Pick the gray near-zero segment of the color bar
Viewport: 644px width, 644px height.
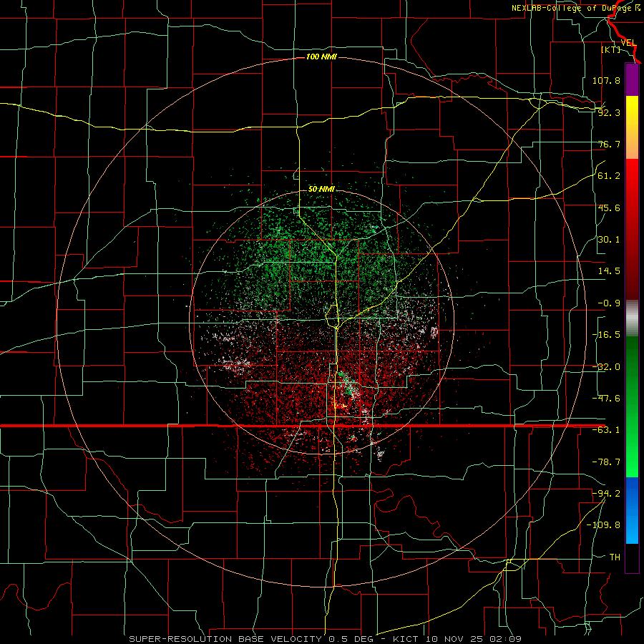coord(632,318)
